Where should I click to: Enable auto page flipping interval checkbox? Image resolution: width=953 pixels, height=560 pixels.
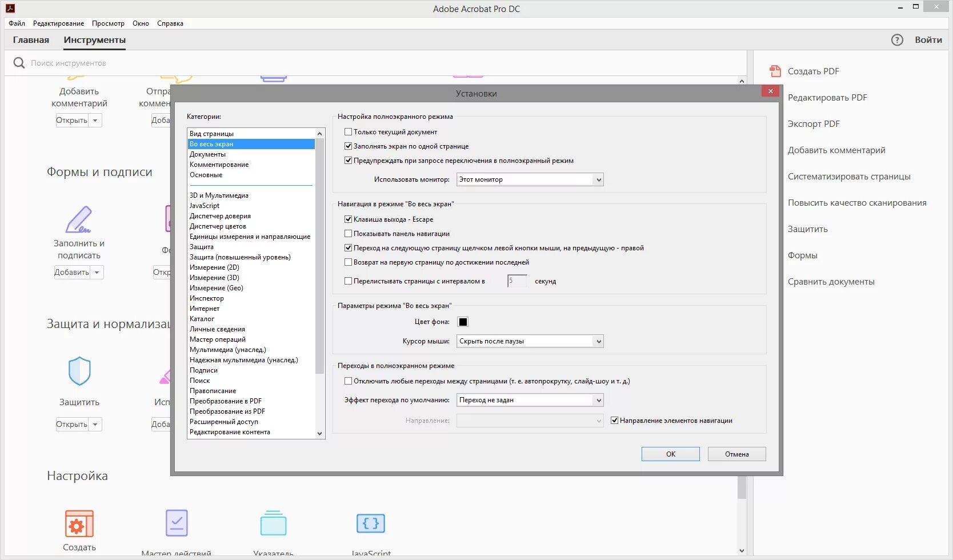348,281
